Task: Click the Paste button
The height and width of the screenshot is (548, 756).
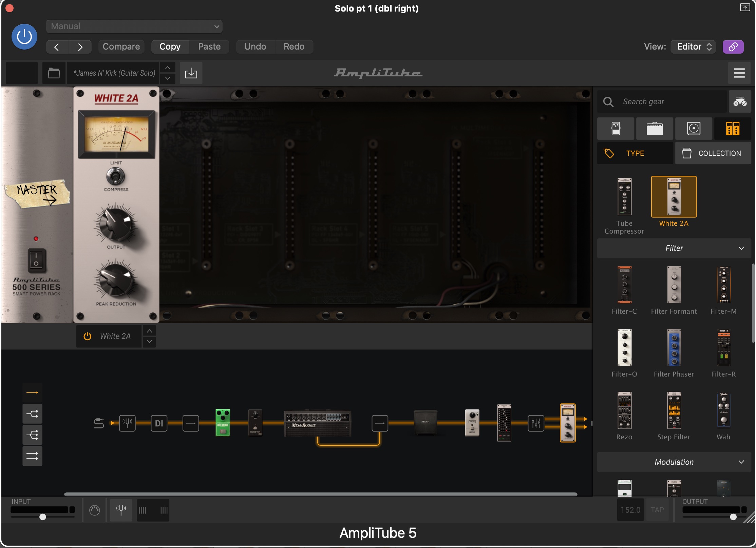Action: [x=209, y=47]
